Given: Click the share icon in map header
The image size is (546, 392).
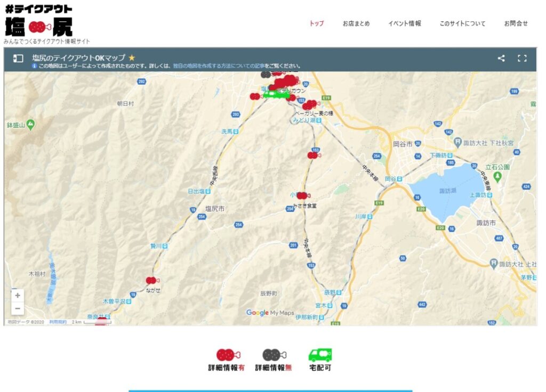Looking at the screenshot, I should coord(501,58).
